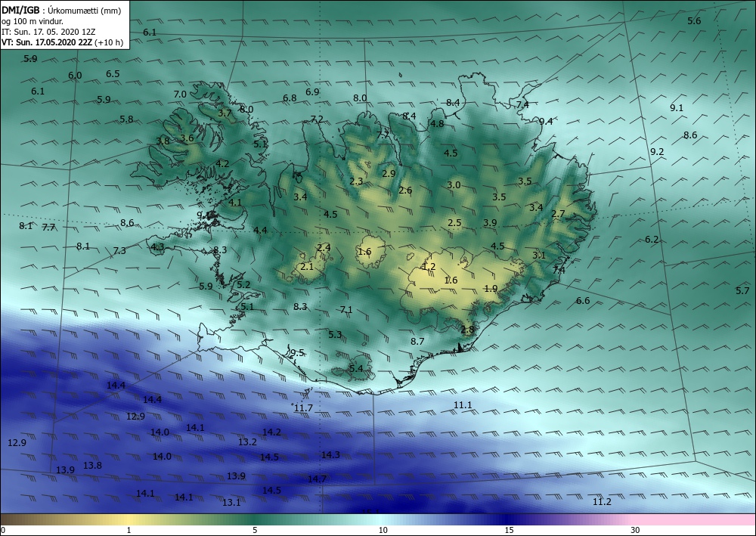Click the 3.8 value on the map
Screen dimensions: 756x536
(163, 141)
